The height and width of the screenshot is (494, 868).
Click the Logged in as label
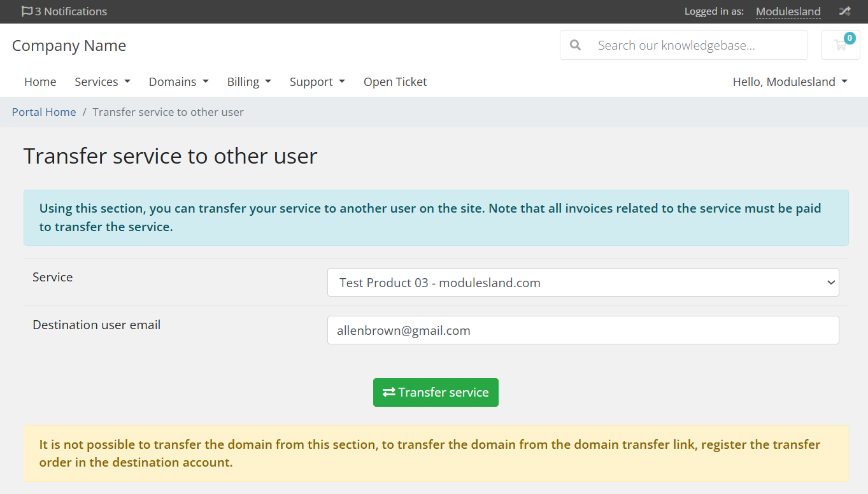click(x=714, y=11)
